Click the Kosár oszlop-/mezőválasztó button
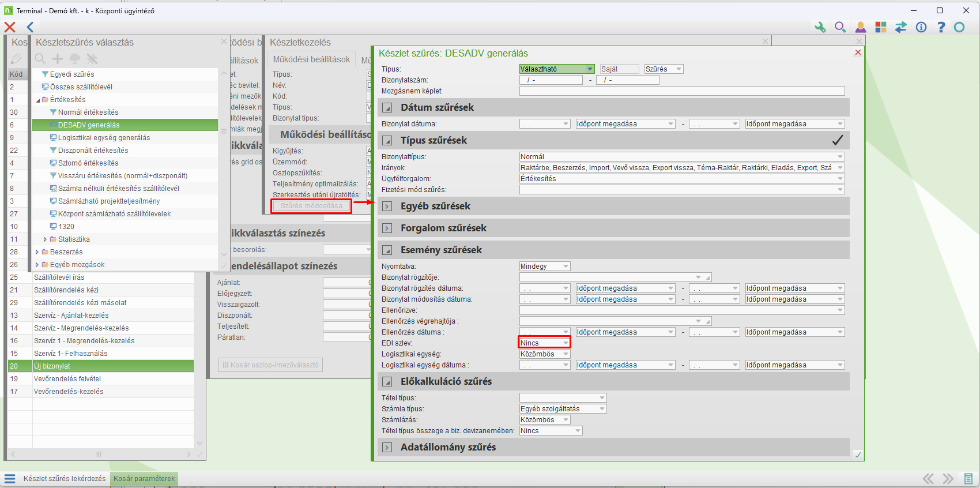The height and width of the screenshot is (488, 980). pos(270,365)
